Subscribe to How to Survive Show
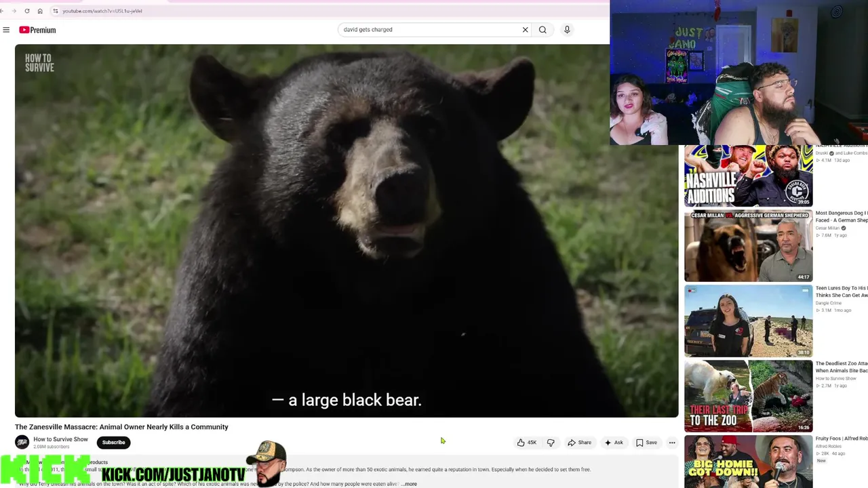This screenshot has height=488, width=868. 113,443
